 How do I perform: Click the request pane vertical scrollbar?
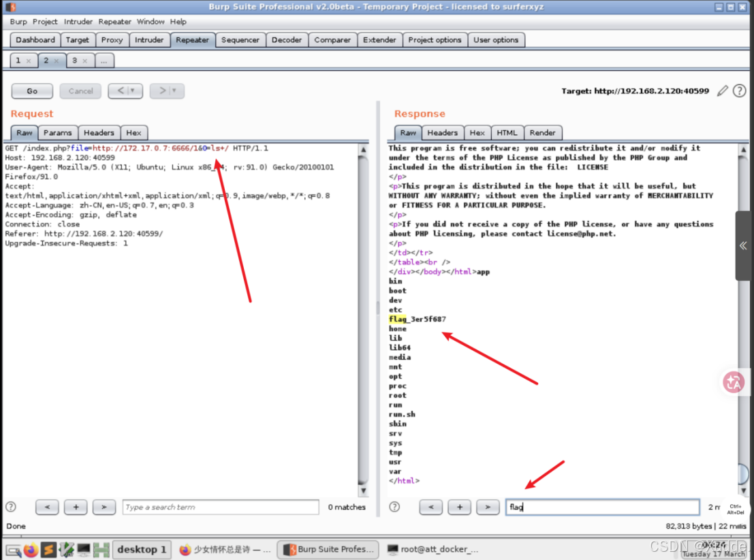[364, 320]
